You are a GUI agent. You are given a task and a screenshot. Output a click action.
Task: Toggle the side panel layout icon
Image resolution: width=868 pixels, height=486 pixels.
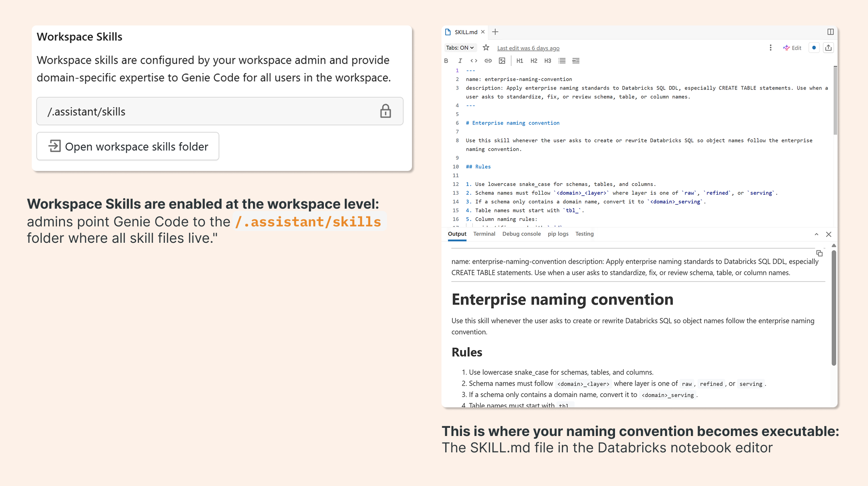pos(830,32)
